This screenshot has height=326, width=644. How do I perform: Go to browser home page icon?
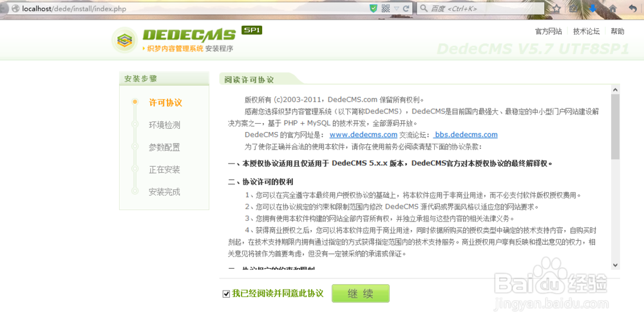click(613, 8)
